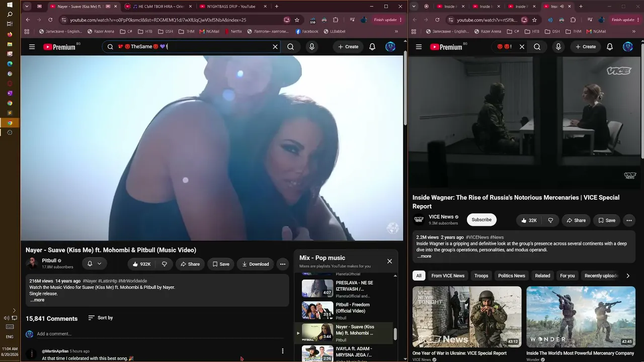Save Nayer video to a playlist

(221, 264)
